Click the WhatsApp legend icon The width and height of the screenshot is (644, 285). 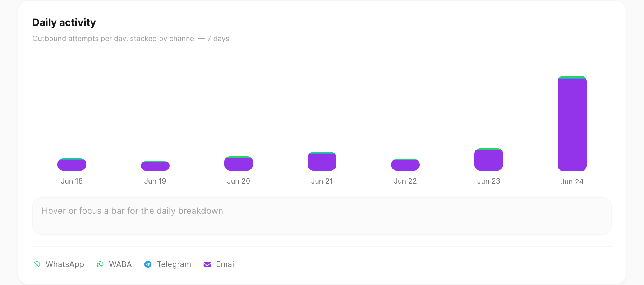pyautogui.click(x=37, y=264)
